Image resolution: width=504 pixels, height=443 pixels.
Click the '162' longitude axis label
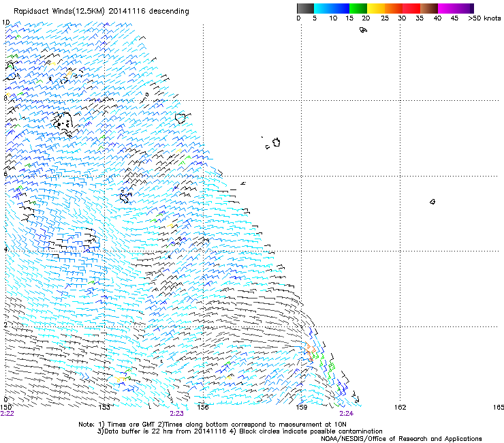pos(400,408)
